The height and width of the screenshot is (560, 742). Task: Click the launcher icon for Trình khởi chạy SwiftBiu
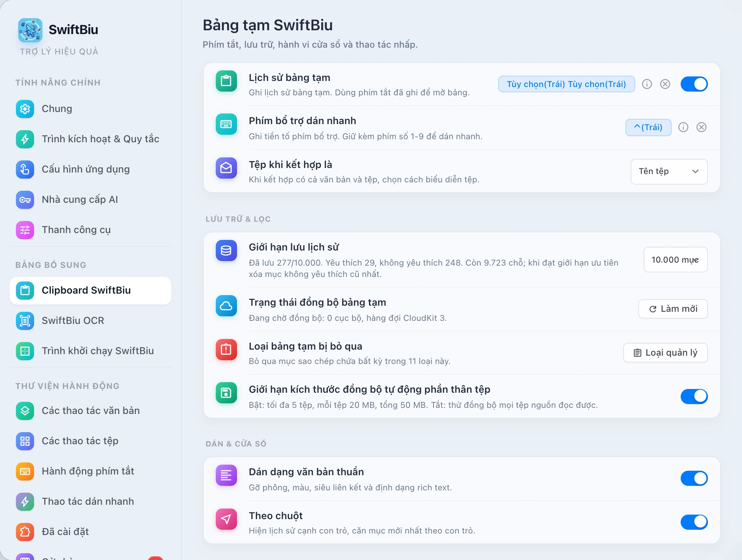(25, 351)
